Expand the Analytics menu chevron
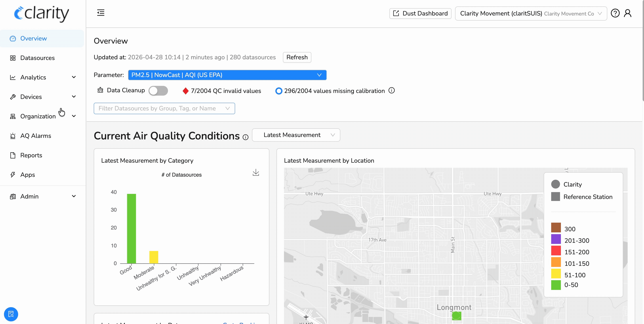Image resolution: width=644 pixels, height=324 pixels. click(x=74, y=77)
